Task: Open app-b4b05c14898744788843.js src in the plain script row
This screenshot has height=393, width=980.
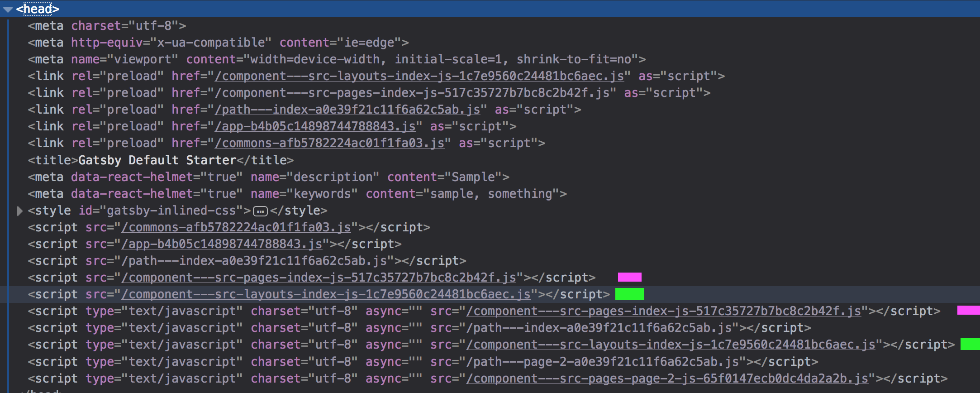Action: coord(222,244)
